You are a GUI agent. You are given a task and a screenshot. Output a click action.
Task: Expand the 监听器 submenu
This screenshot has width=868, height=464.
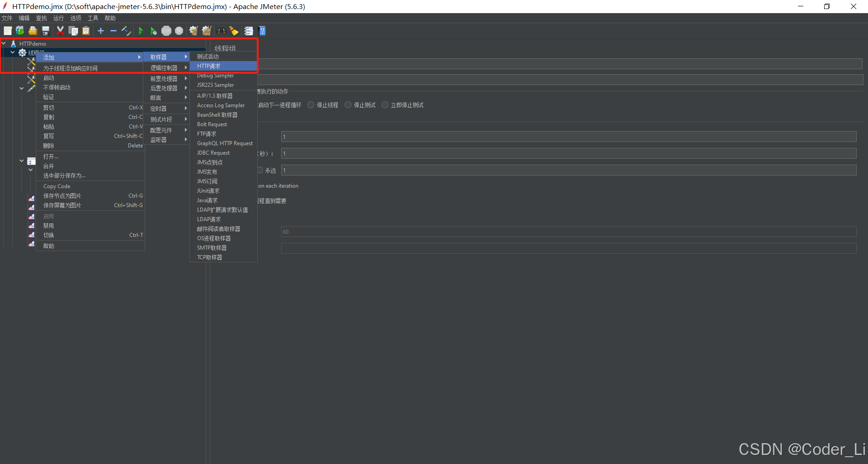(167, 140)
